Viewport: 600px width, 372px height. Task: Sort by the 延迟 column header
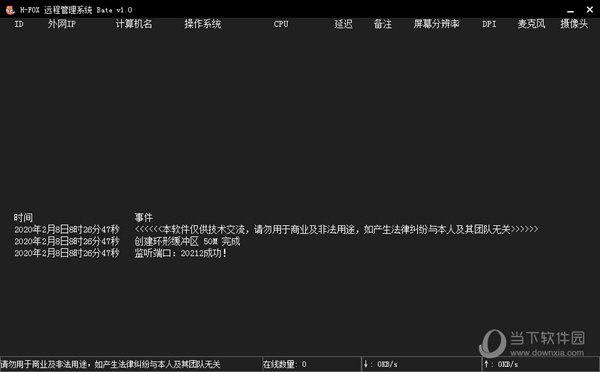click(x=343, y=24)
